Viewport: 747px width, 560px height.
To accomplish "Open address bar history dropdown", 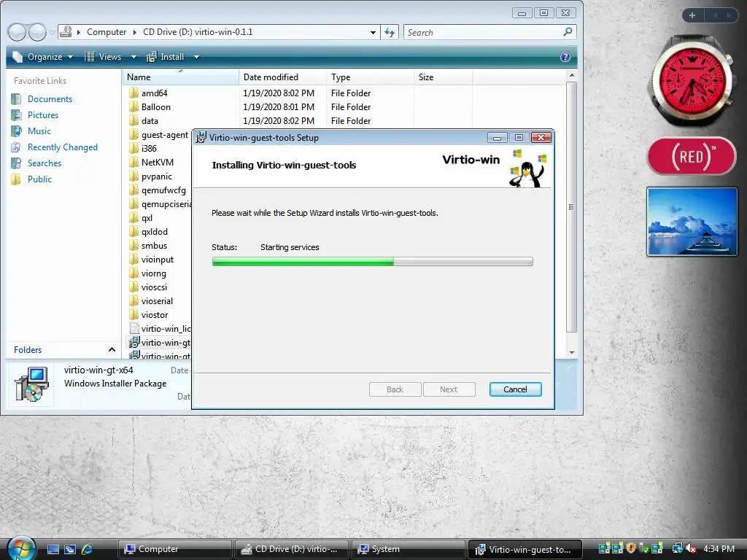I will pyautogui.click(x=373, y=32).
